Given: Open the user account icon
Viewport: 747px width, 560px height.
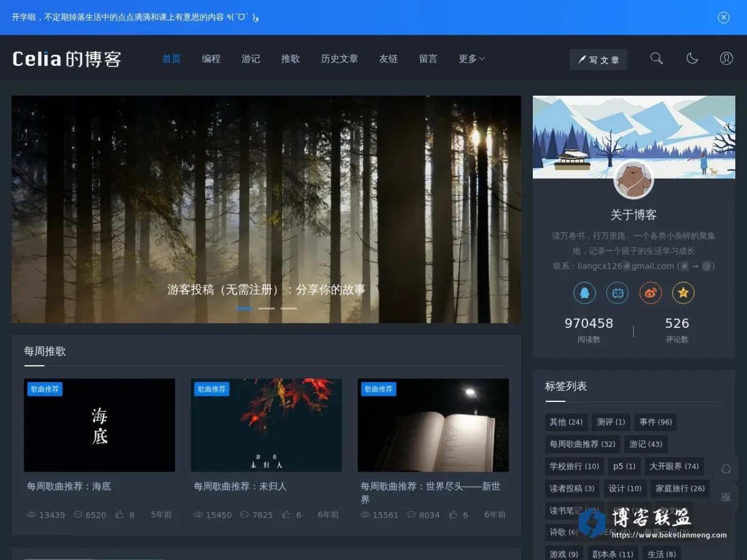Looking at the screenshot, I should 726,58.
